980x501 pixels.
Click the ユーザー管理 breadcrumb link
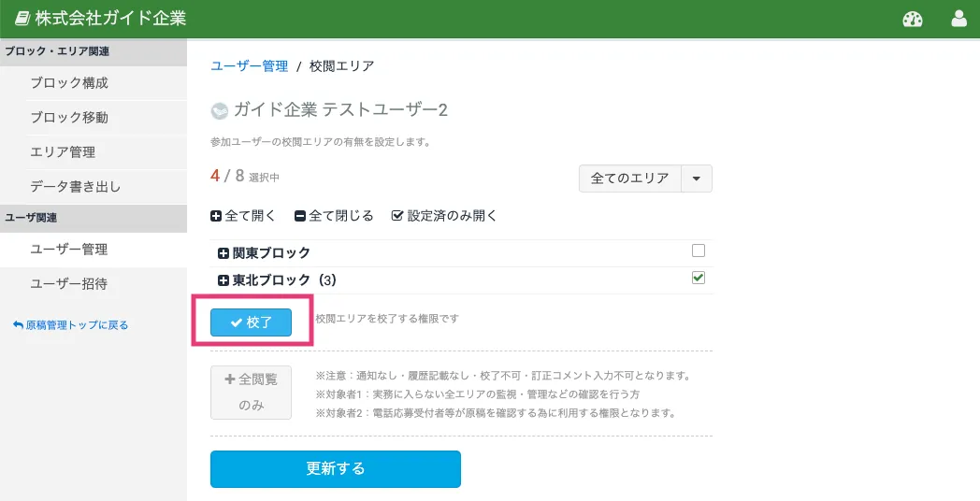pos(250,66)
